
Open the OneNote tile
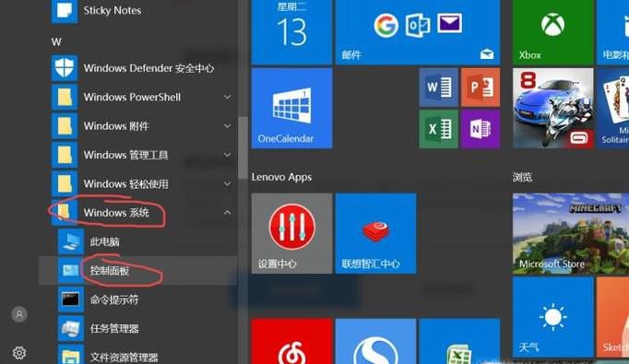(481, 129)
